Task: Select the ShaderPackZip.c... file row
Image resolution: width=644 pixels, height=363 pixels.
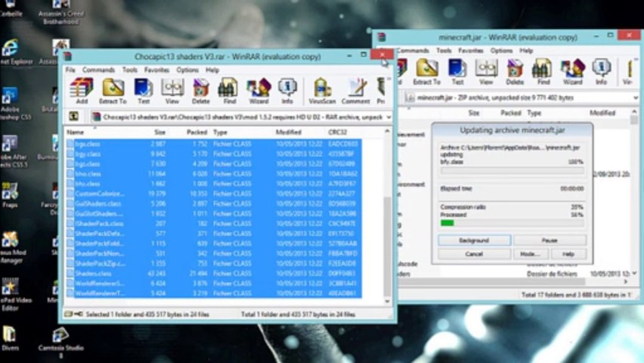Action: (214, 263)
